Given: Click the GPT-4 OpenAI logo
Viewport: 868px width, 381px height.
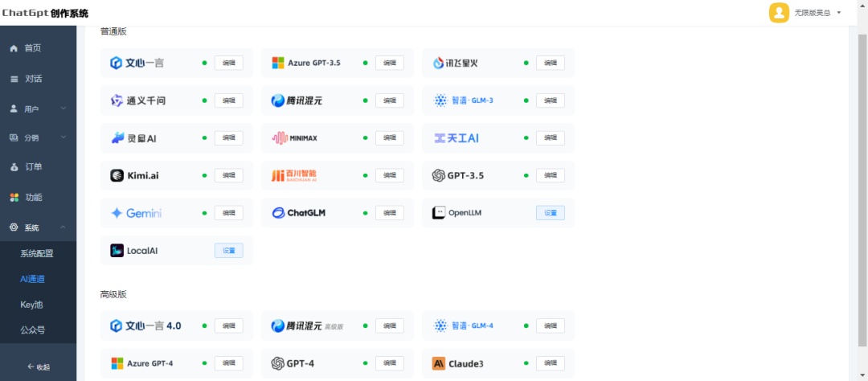Looking at the screenshot, I should point(278,363).
